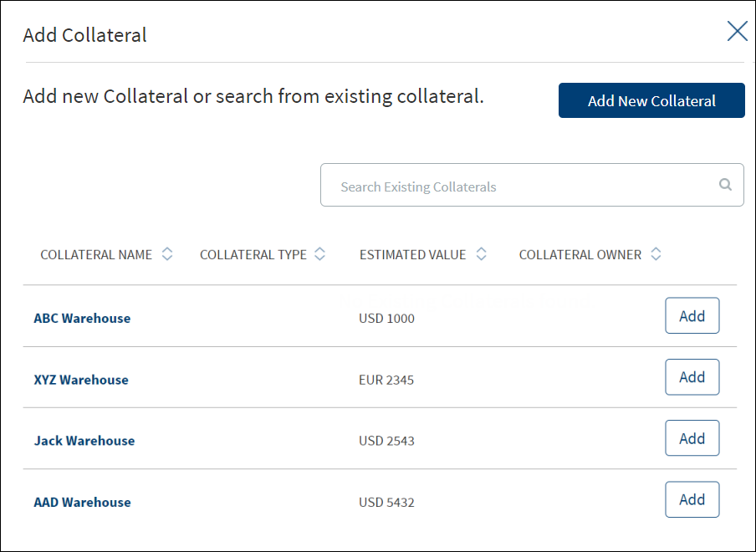Sort by Collateral Name arrows icon

tap(167, 254)
